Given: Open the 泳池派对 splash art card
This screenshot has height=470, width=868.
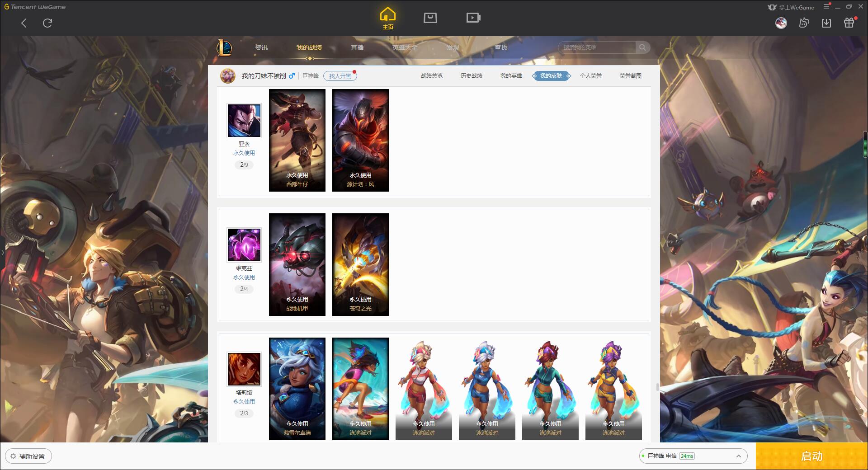Looking at the screenshot, I should 360,389.
